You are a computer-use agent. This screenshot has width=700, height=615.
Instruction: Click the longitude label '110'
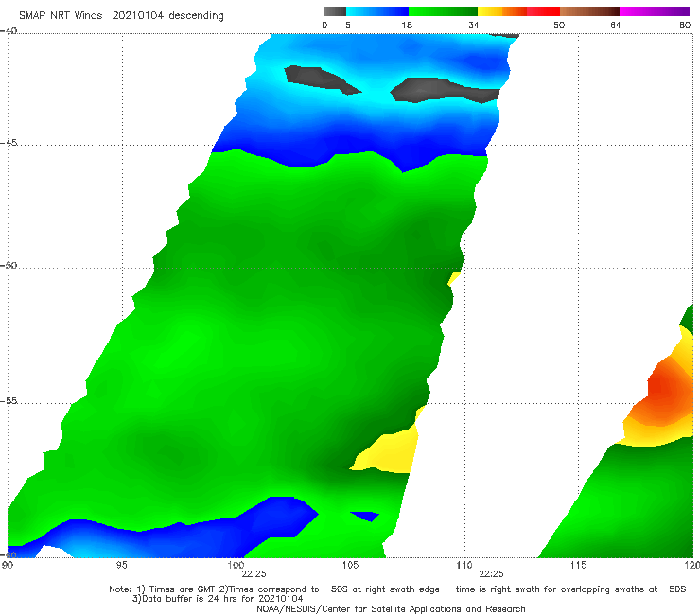pos(464,566)
